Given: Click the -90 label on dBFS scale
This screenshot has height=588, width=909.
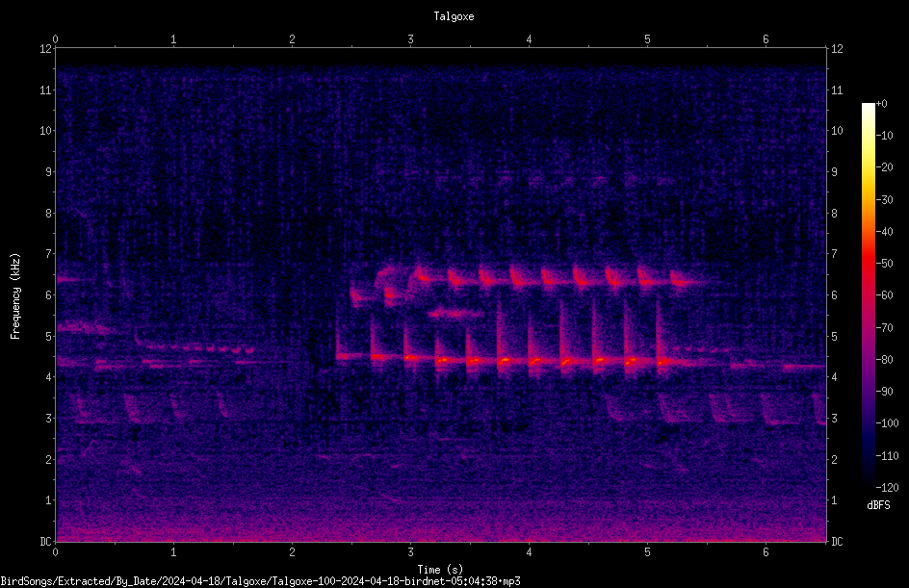Looking at the screenshot, I should click(x=884, y=391).
